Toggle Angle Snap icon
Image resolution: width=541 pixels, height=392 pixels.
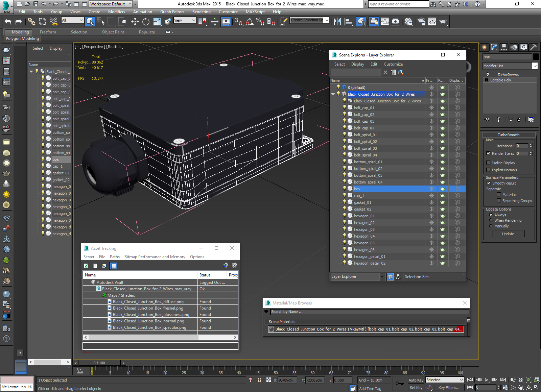(250, 22)
